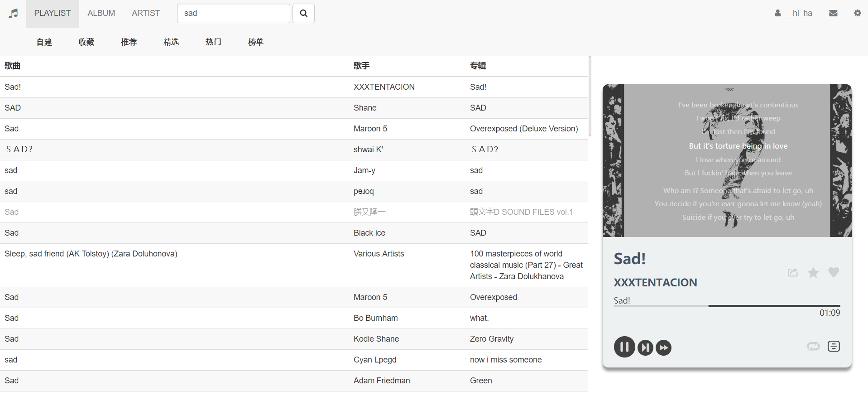Skip to next track

pyautogui.click(x=645, y=348)
